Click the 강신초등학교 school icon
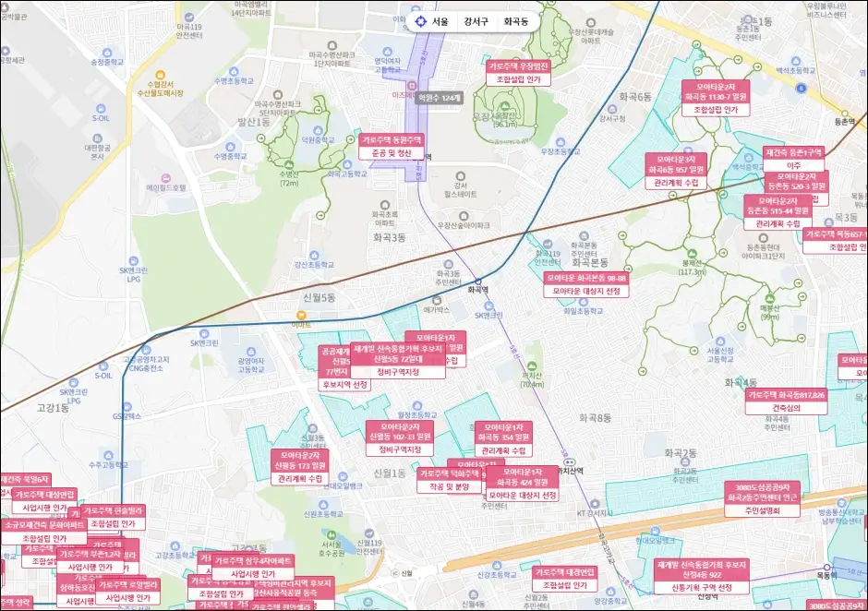This screenshot has width=868, height=611. [315, 256]
